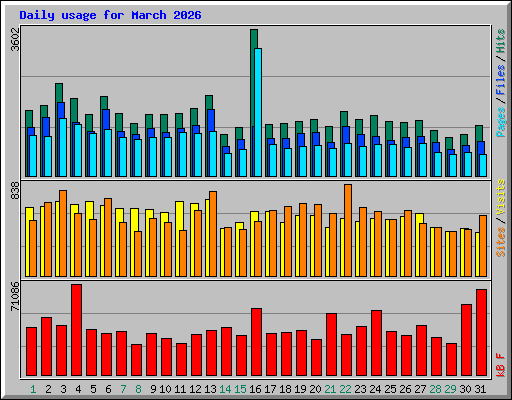Click the 'Files' legend label

501,80
